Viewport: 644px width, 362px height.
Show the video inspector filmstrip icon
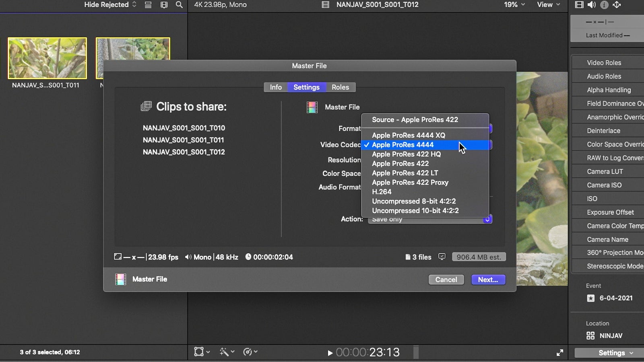tap(579, 5)
